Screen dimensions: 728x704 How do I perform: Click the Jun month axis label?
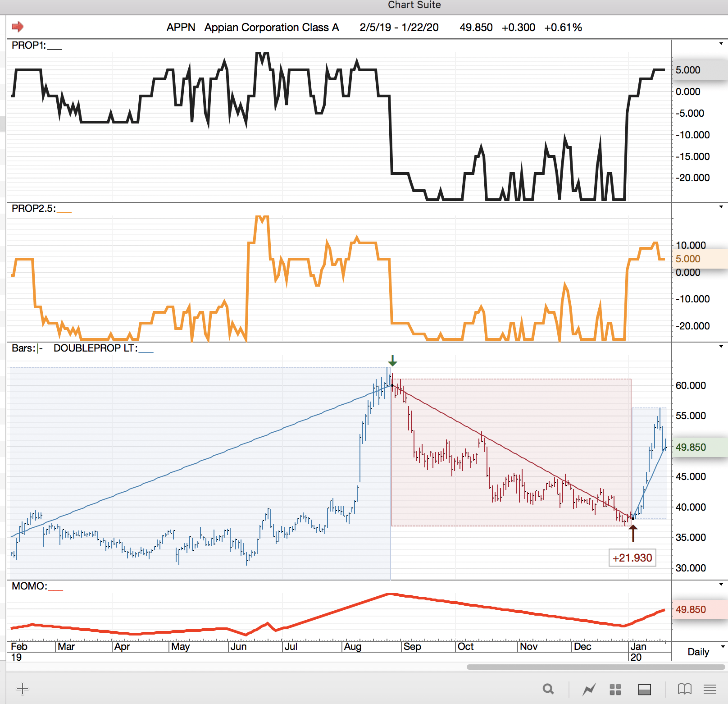coord(238,647)
